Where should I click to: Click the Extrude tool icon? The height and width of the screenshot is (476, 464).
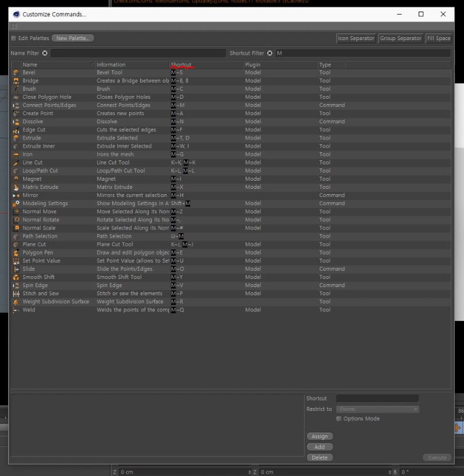(x=16, y=138)
